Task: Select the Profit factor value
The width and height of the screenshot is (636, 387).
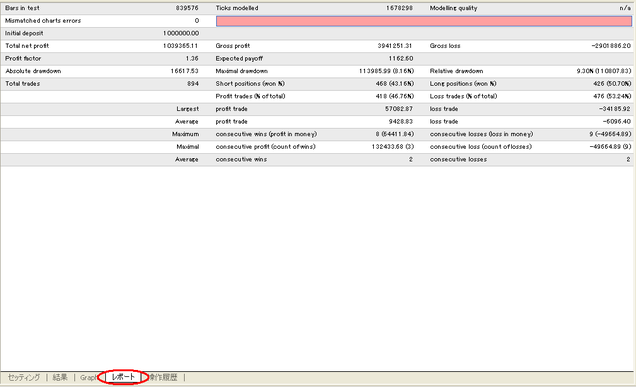Action: click(x=192, y=58)
